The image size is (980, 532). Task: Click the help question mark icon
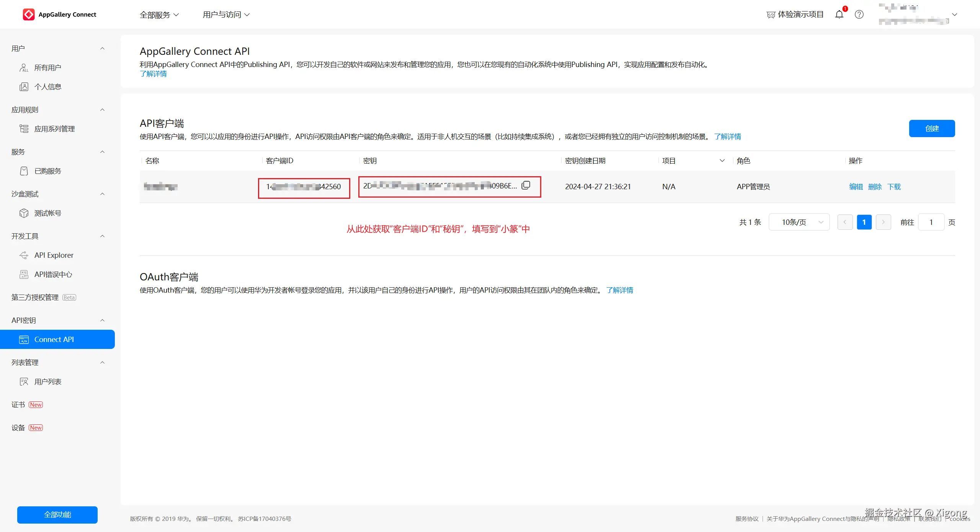[859, 15]
